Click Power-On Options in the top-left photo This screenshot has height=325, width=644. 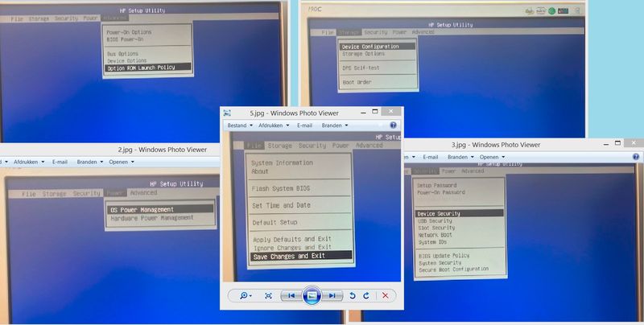click(x=129, y=32)
